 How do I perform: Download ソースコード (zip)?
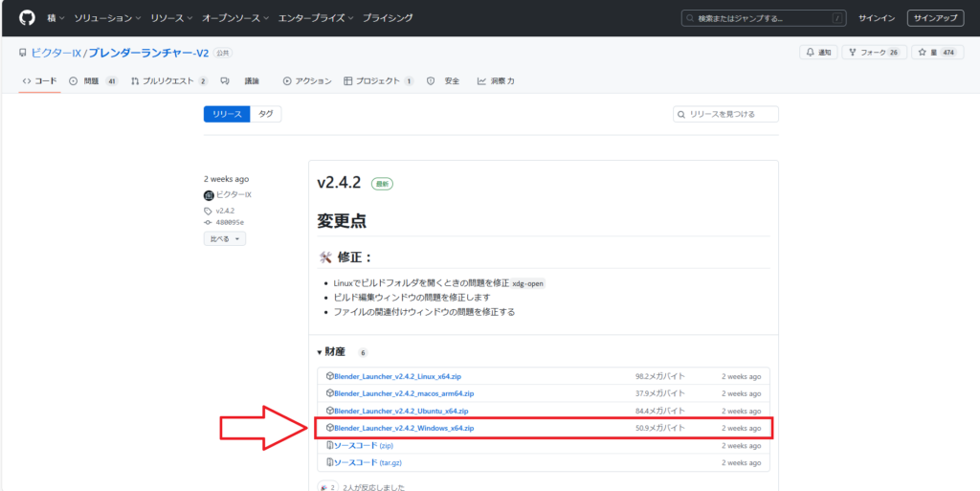coord(363,445)
